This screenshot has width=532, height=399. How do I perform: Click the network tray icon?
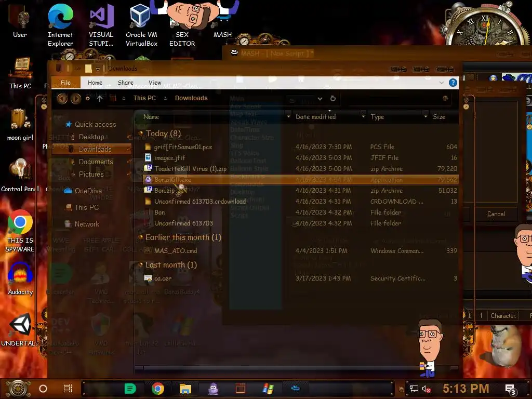(414, 389)
